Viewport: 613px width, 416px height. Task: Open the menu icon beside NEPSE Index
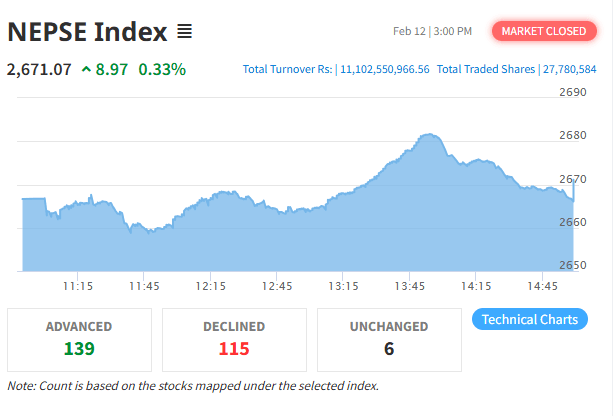coord(184,32)
